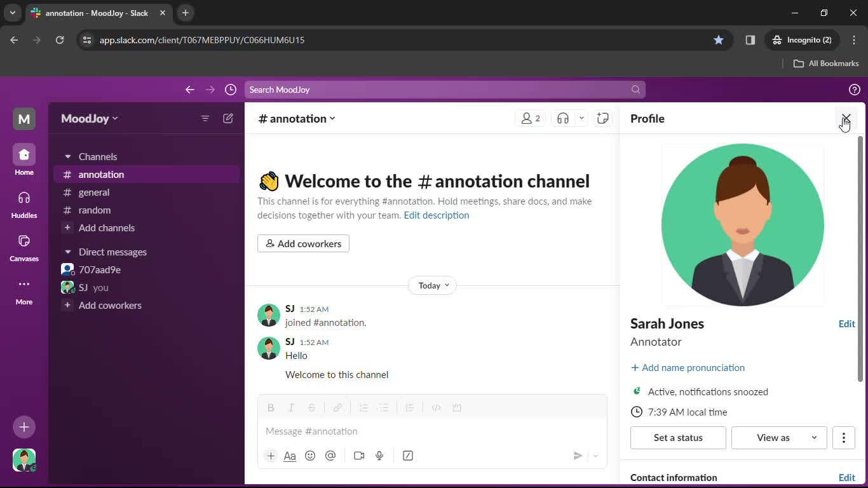Click Sarah Jones profile photo
The width and height of the screenshot is (868, 488).
click(743, 225)
